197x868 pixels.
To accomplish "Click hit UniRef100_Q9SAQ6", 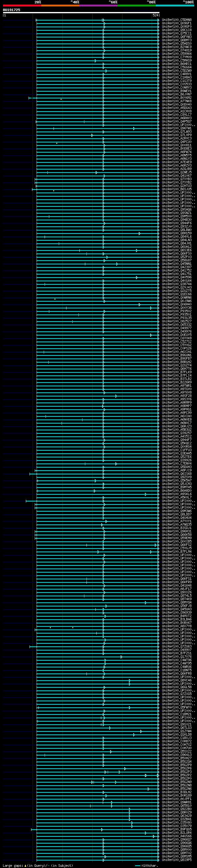I will pos(177,210).
